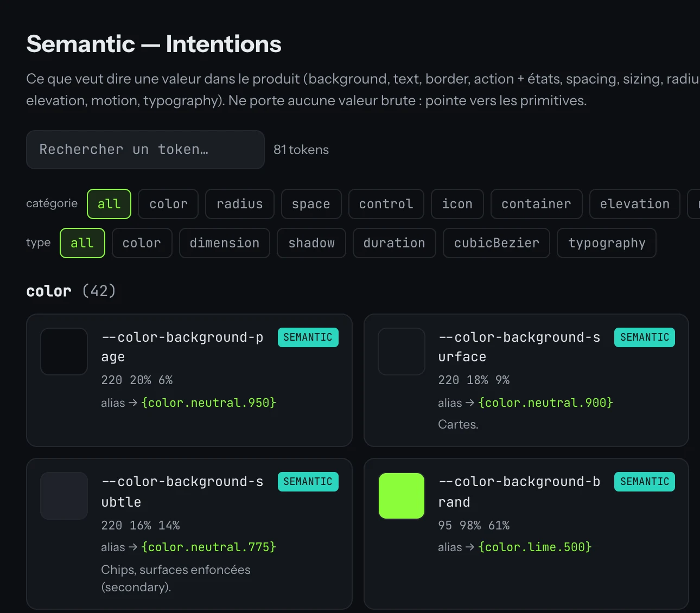Click the lime brand color swatch
This screenshot has height=613, width=700.
pos(402,496)
